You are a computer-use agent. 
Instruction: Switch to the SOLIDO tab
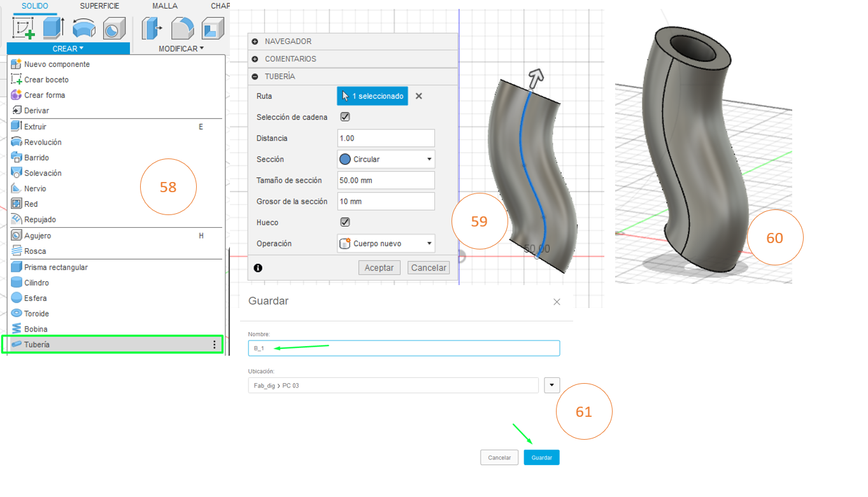34,6
